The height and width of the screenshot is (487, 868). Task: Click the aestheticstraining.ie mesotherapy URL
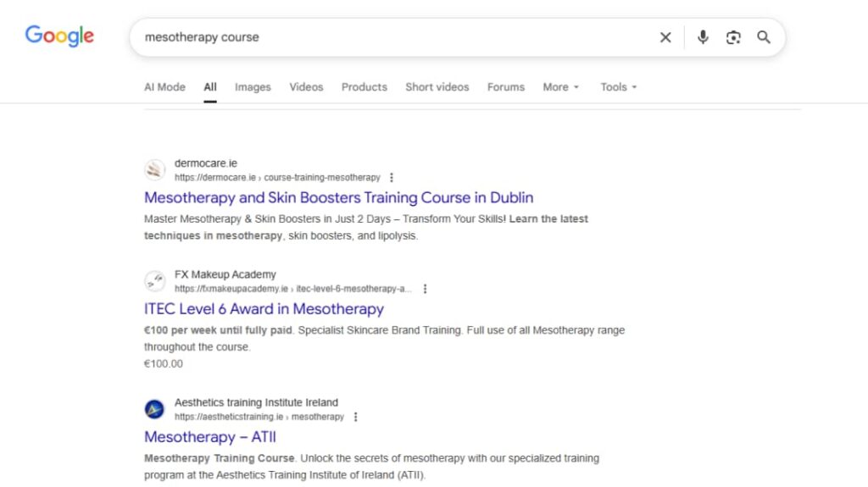(x=259, y=417)
